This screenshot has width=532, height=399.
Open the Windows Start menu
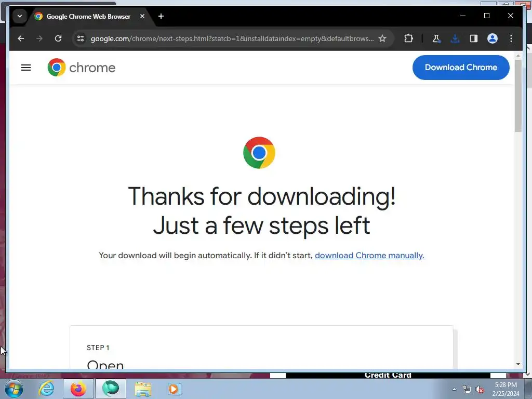coord(14,389)
